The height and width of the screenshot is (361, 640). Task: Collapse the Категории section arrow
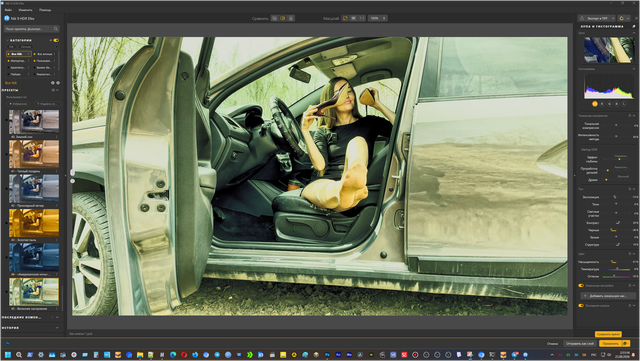coord(7,40)
